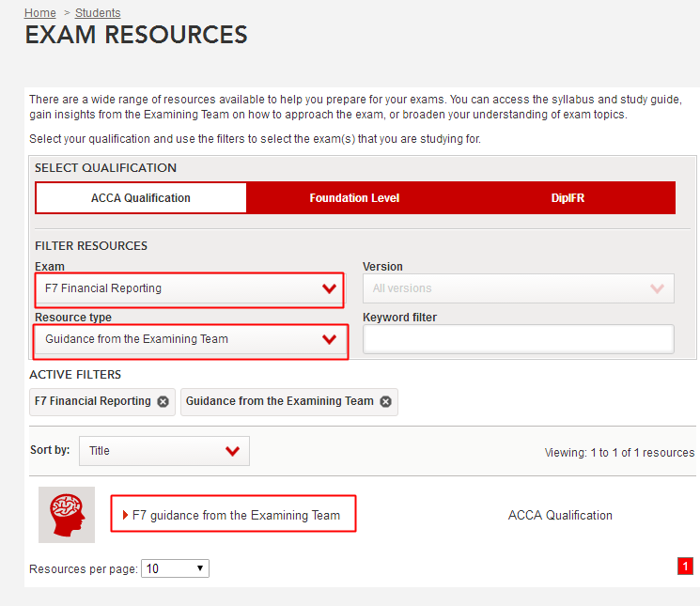Remove Guidance from the Examining Team filter
This screenshot has width=700, height=606.
point(386,401)
